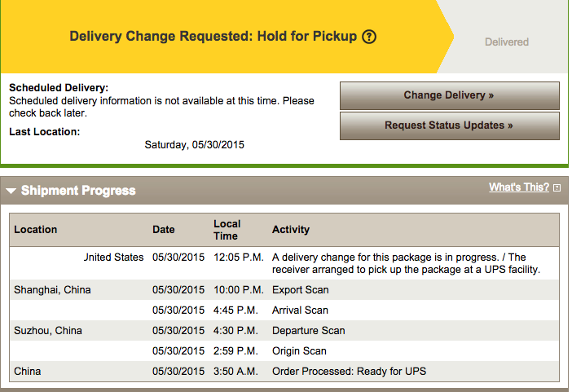This screenshot has height=392, width=572.
Task: Select the Origin Scan activity entry
Action: pyautogui.click(x=299, y=351)
